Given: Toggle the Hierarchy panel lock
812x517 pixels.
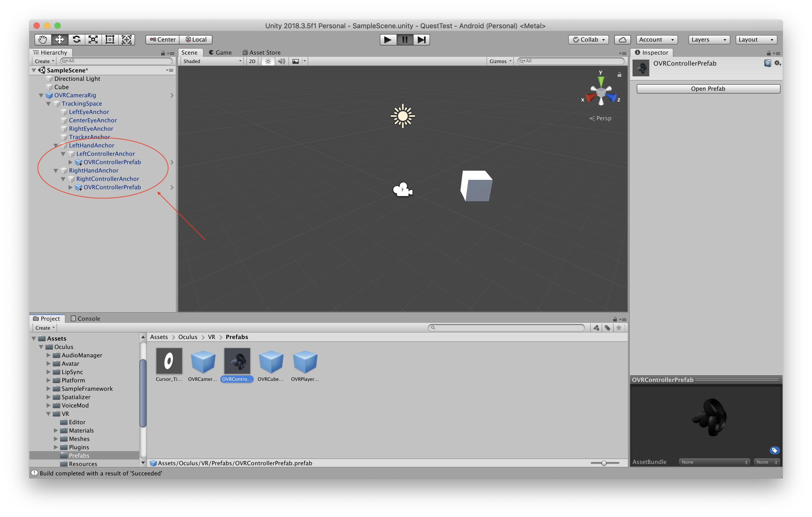Looking at the screenshot, I should click(x=163, y=53).
